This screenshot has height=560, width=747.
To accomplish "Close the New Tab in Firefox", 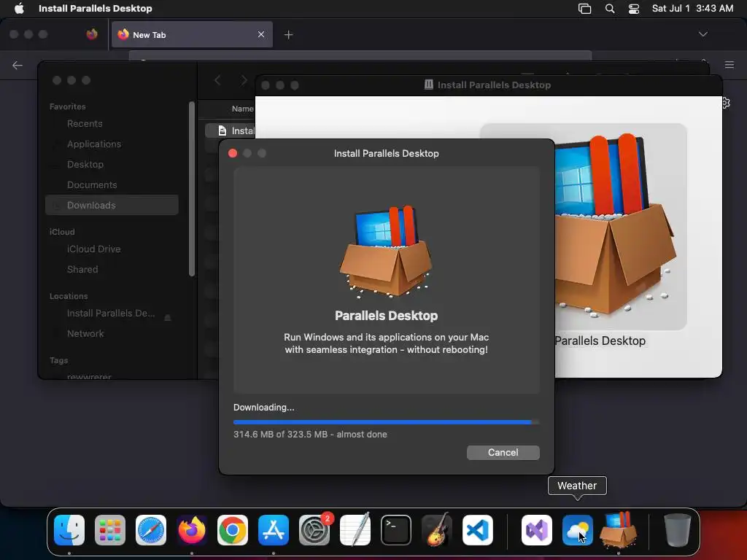I will click(261, 34).
